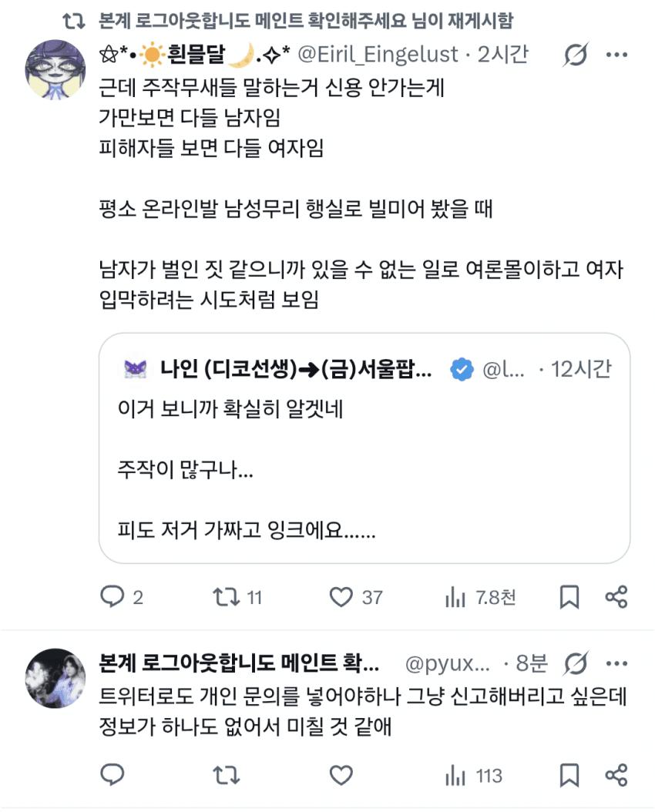
Task: Reply to the pyux tweet
Action: coord(113,775)
